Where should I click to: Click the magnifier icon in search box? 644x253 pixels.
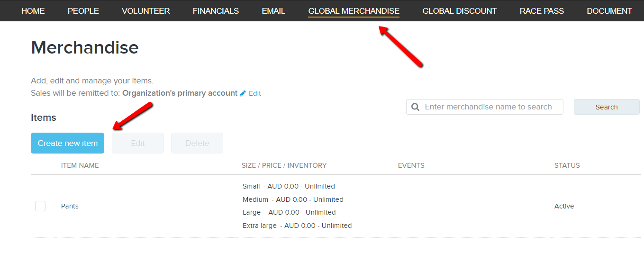tap(416, 107)
